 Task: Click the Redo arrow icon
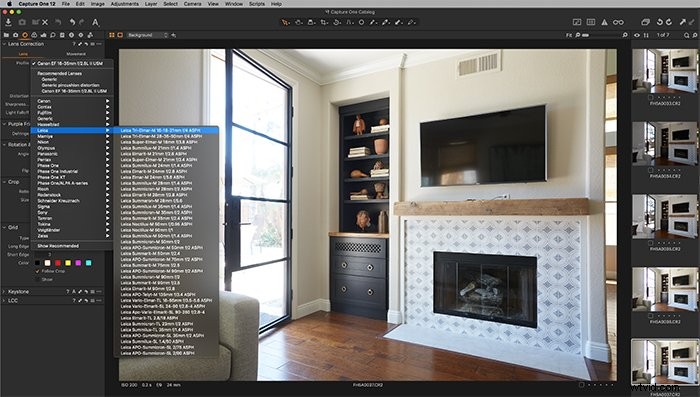point(82,22)
